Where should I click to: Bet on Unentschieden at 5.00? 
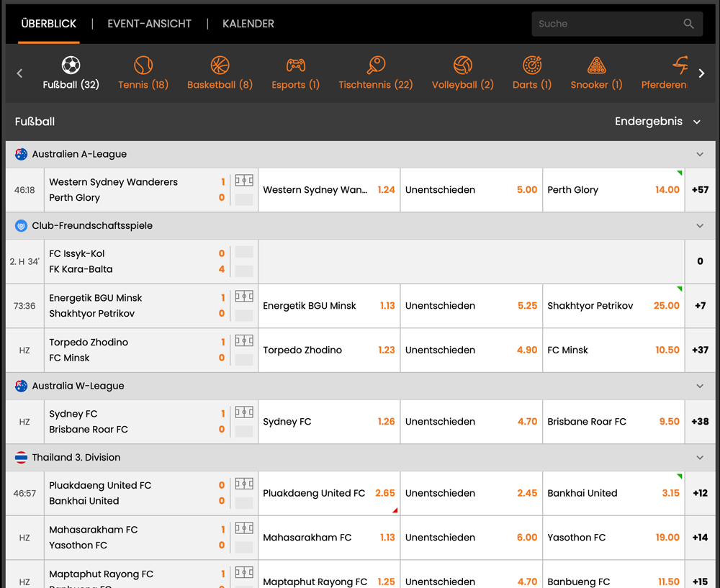tap(471, 190)
